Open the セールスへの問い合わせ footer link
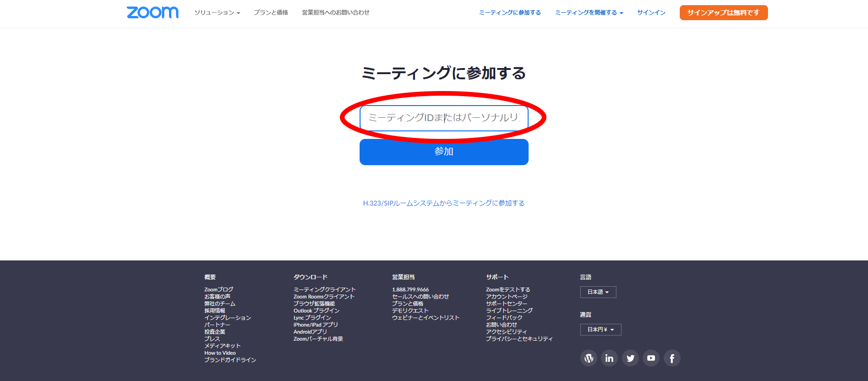 pyautogui.click(x=421, y=297)
